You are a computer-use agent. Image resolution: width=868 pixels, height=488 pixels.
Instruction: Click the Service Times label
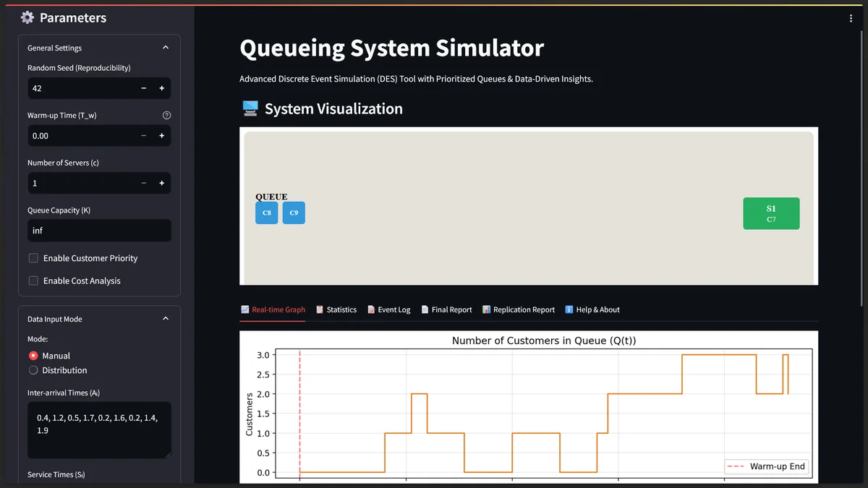[x=56, y=474]
